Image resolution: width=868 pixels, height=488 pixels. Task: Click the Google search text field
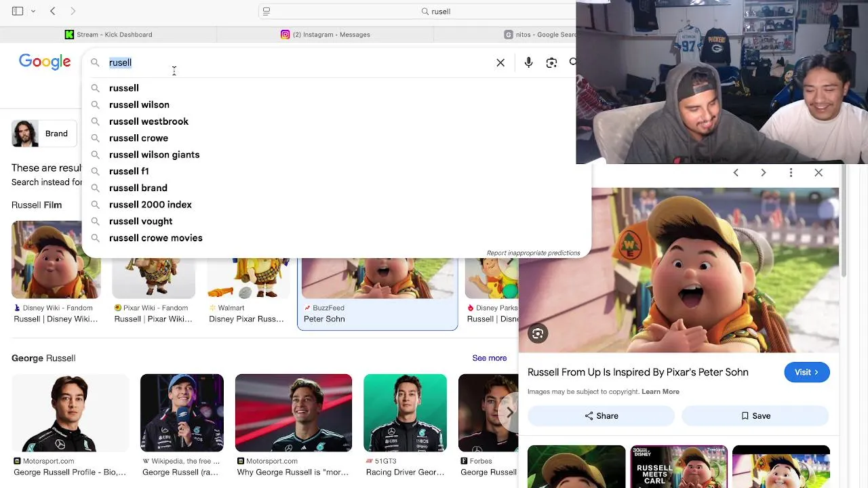298,62
